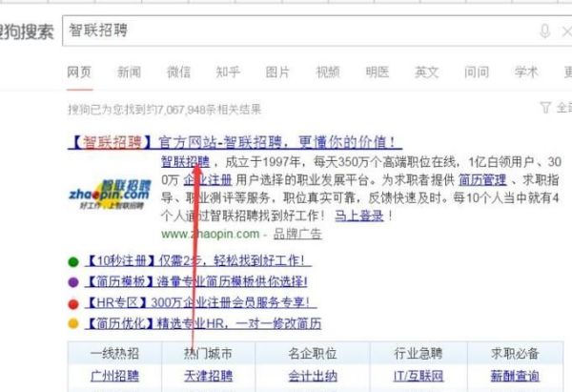Switch to the 新闻 tab
The height and width of the screenshot is (392, 572).
click(x=129, y=72)
